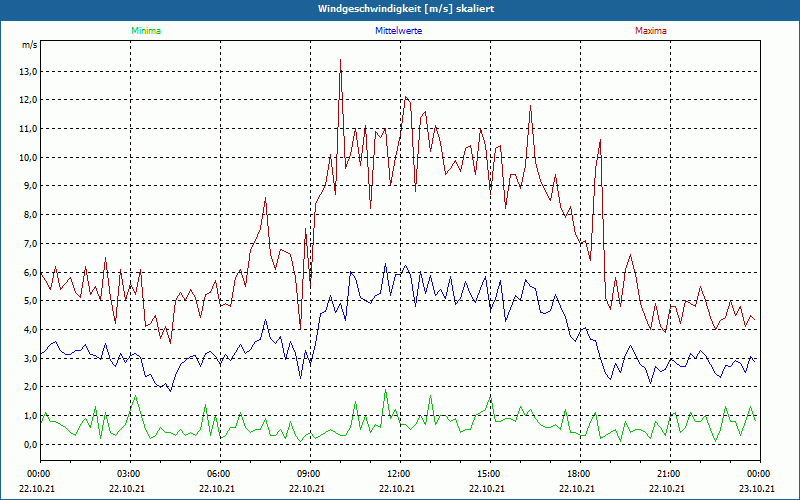This screenshot has width=800, height=500.
Task: Click the 09:00 time axis label
Action: tap(310, 474)
